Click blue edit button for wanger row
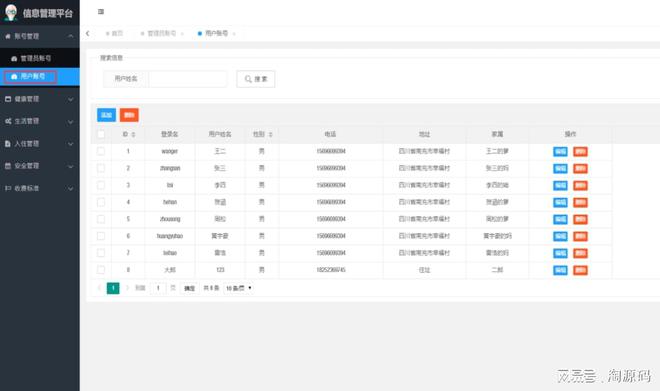 tap(560, 152)
